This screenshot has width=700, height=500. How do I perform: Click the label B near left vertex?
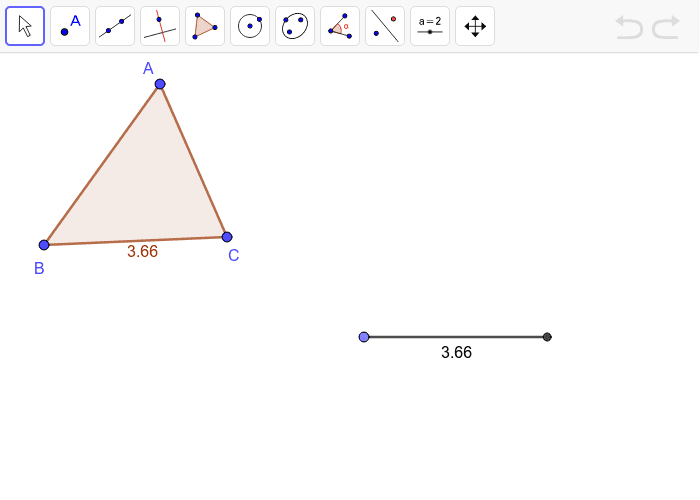39,268
